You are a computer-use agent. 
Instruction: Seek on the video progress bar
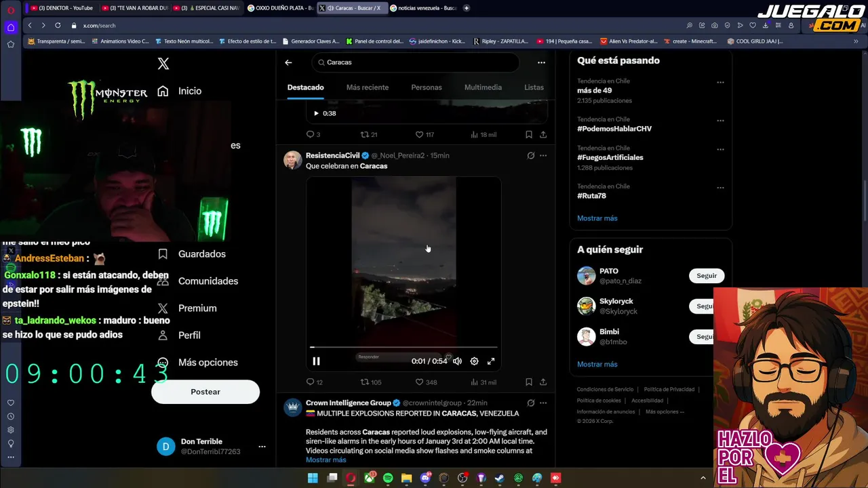pyautogui.click(x=403, y=347)
